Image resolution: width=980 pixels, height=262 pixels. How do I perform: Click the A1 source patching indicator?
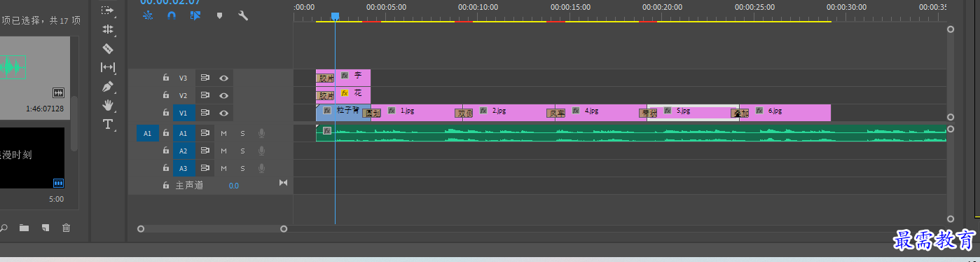(147, 132)
